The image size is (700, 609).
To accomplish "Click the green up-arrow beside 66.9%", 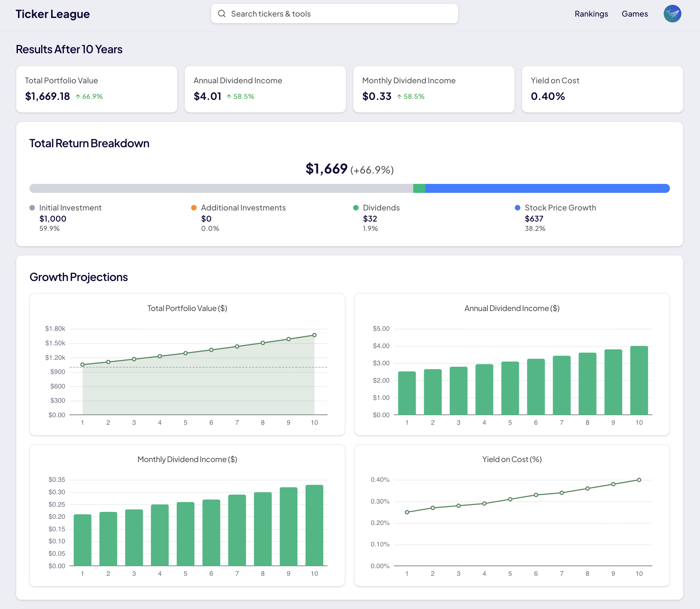I will [x=78, y=97].
